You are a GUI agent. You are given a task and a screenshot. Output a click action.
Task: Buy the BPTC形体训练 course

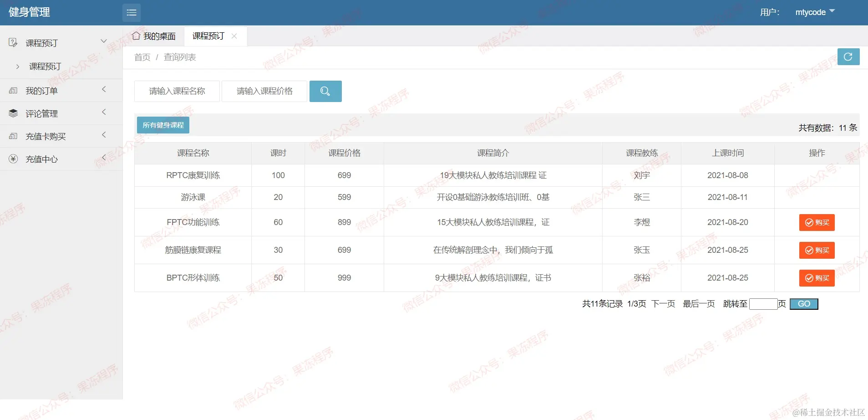point(817,278)
